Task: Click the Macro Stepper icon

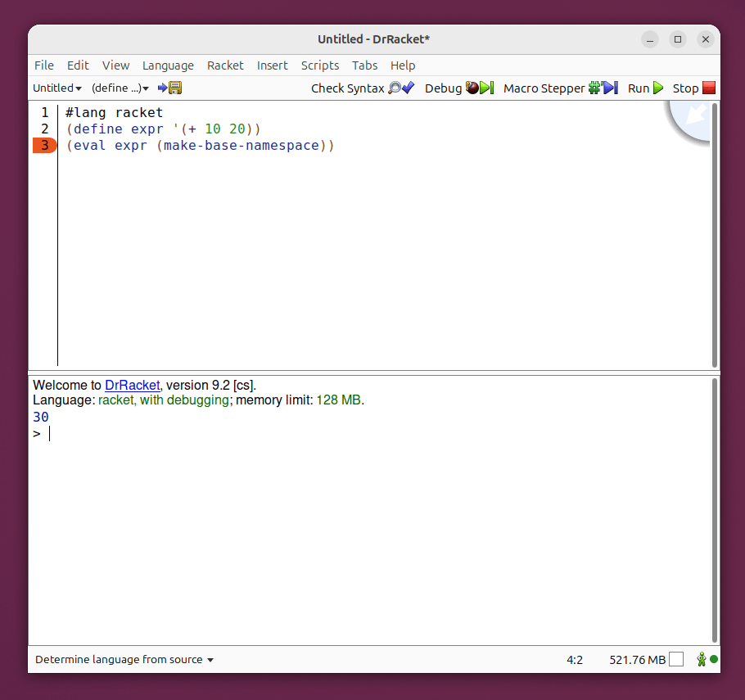Action: coord(603,88)
